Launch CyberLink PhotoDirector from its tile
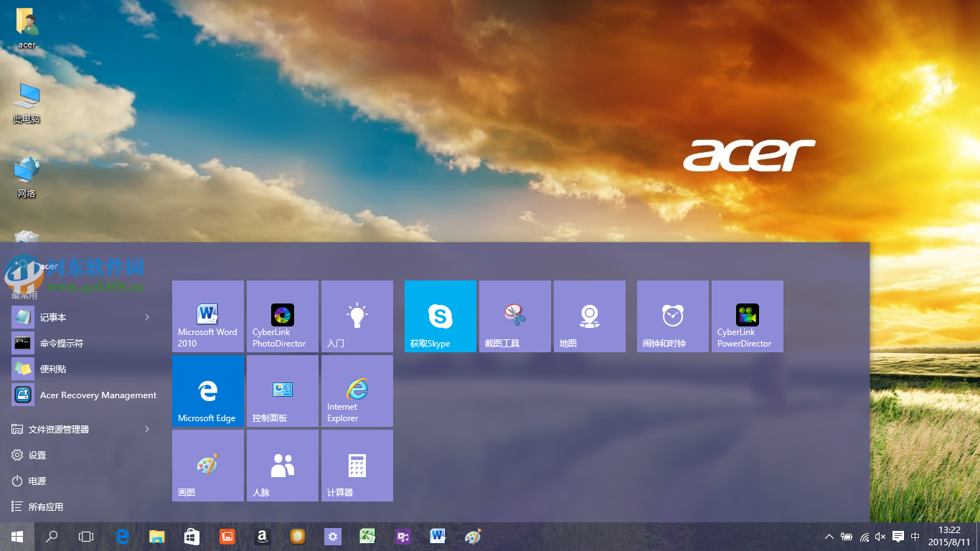This screenshot has width=980, height=551. pos(282,316)
